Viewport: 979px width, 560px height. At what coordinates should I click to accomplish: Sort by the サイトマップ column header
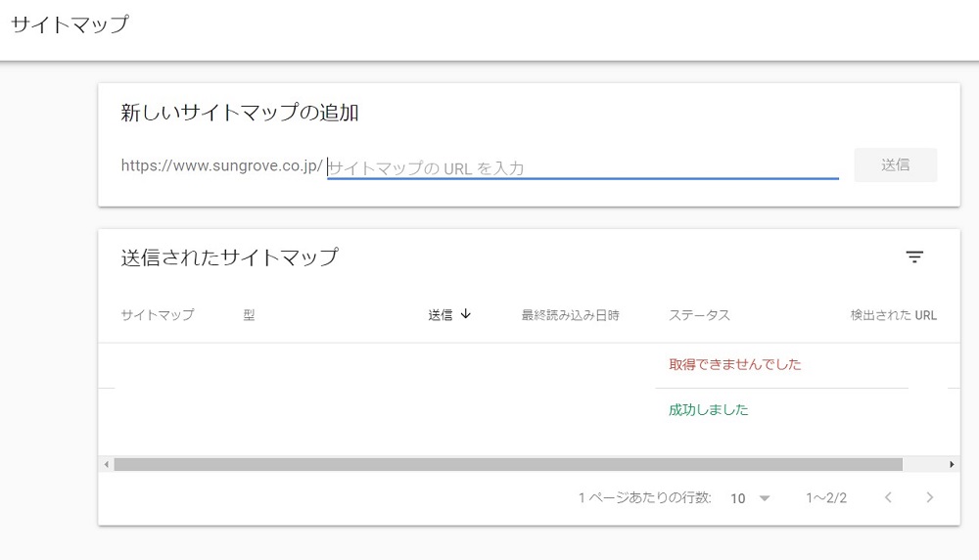(158, 315)
